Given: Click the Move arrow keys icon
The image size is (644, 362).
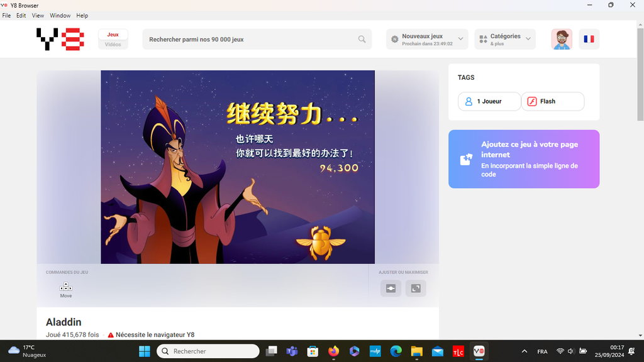Looking at the screenshot, I should click(x=65, y=287).
